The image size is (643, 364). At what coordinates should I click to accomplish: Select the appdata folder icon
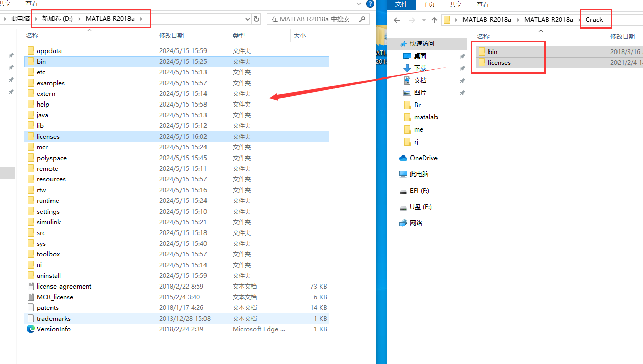point(31,51)
